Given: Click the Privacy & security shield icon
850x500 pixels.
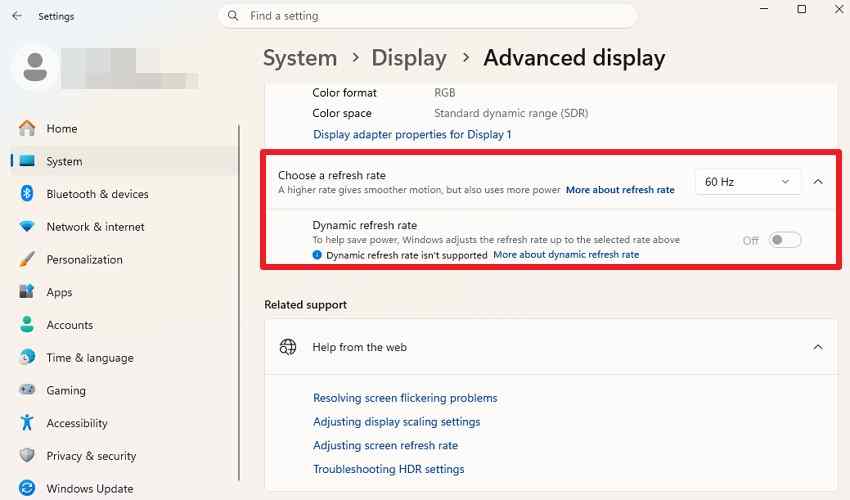Looking at the screenshot, I should tap(27, 455).
